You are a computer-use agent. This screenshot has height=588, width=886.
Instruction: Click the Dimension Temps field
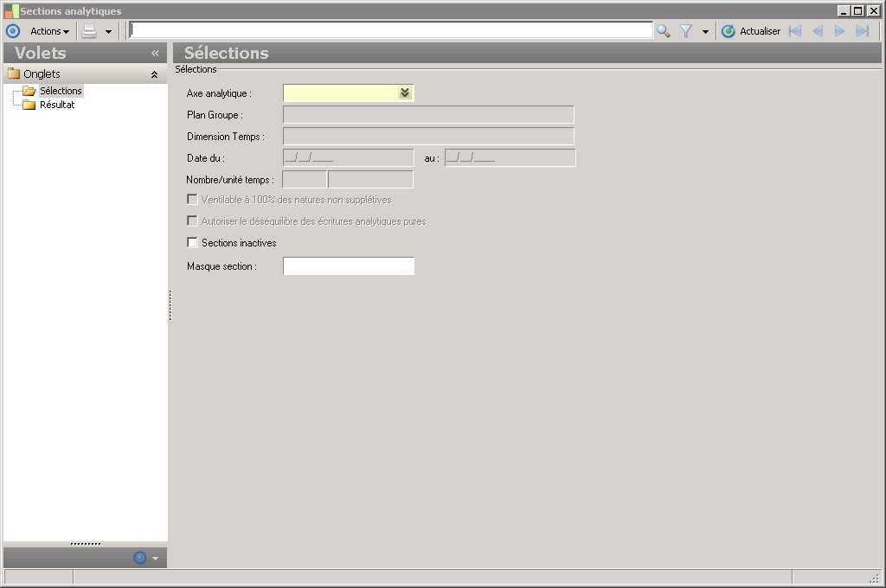click(428, 136)
